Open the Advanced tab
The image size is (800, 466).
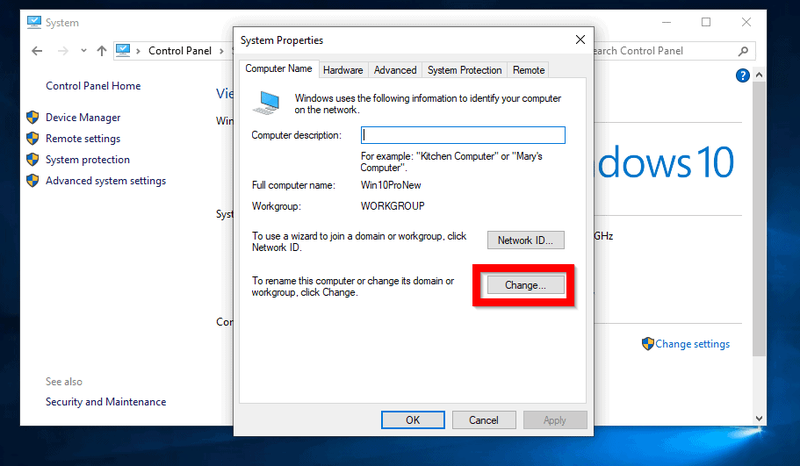pos(395,70)
